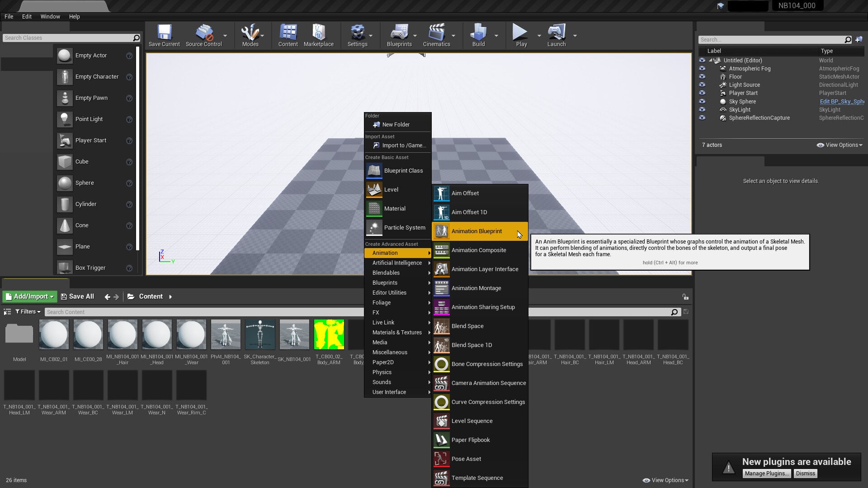Open the Play options dropdown arrow
The width and height of the screenshot is (868, 488).
(x=539, y=36)
